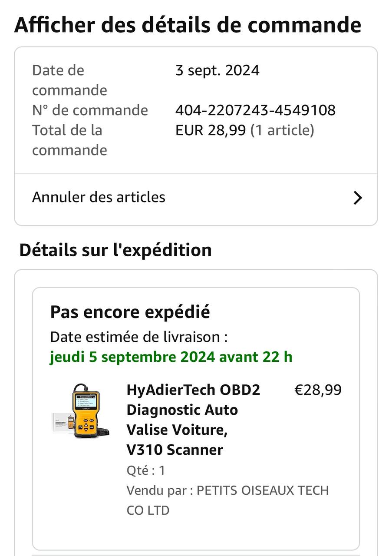Tap the chevron arrow beside Annuler des articles
Image resolution: width=392 pixels, height=556 pixels.
click(357, 198)
